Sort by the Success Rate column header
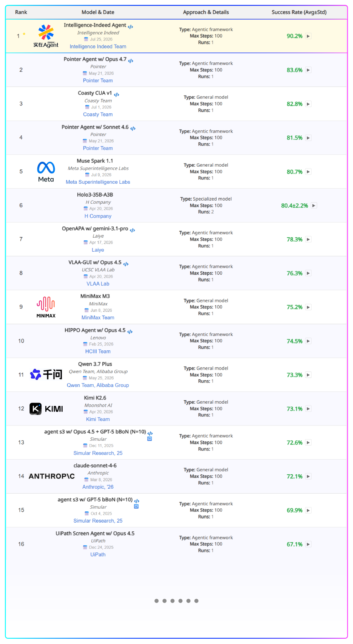This screenshot has height=644, width=353. pyautogui.click(x=299, y=12)
